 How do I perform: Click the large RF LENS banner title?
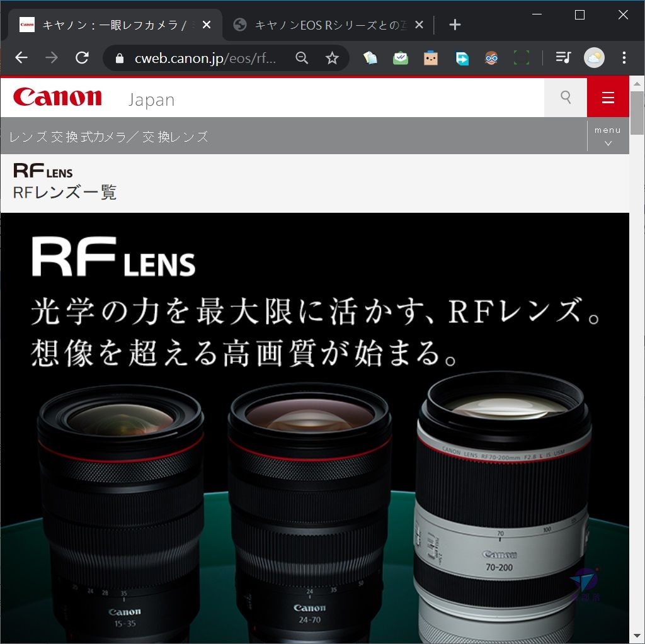click(113, 256)
